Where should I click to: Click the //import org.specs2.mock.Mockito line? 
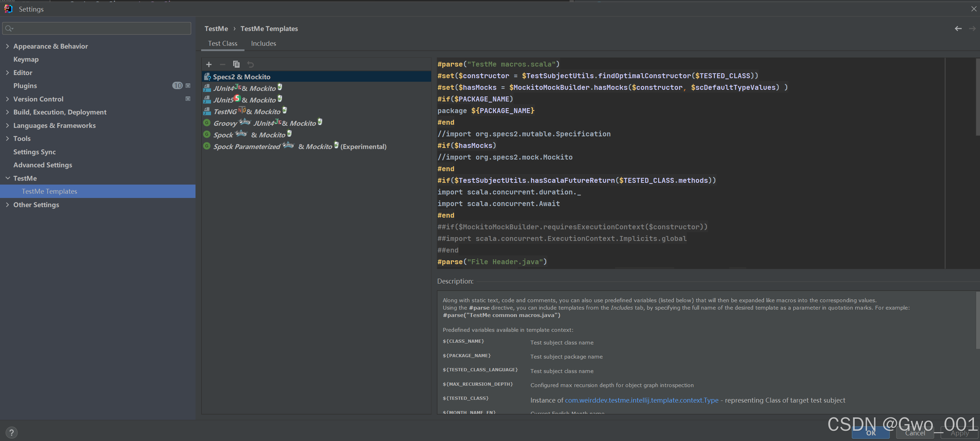click(x=505, y=157)
